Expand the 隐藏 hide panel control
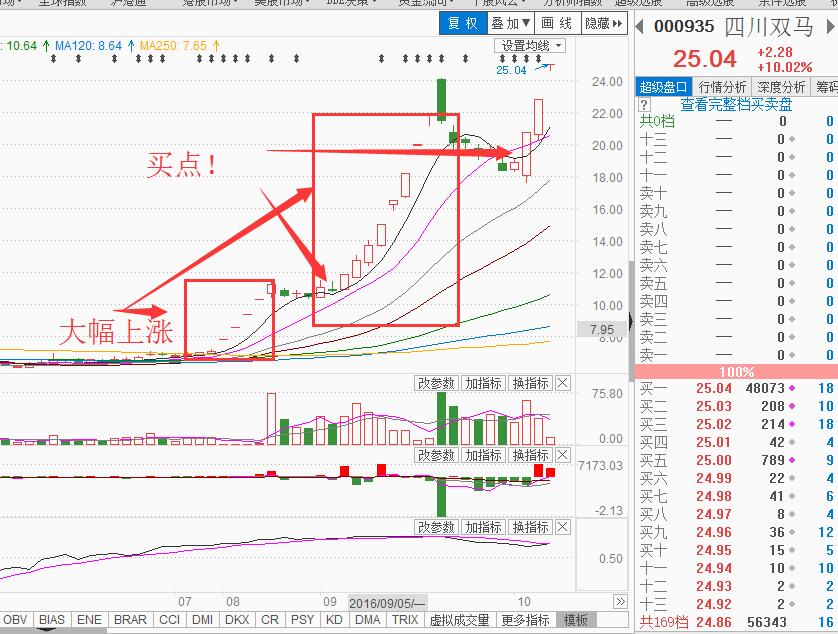 coord(603,24)
